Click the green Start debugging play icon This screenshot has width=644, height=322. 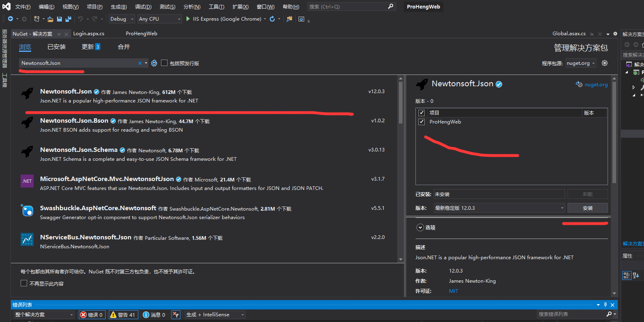[x=188, y=19]
